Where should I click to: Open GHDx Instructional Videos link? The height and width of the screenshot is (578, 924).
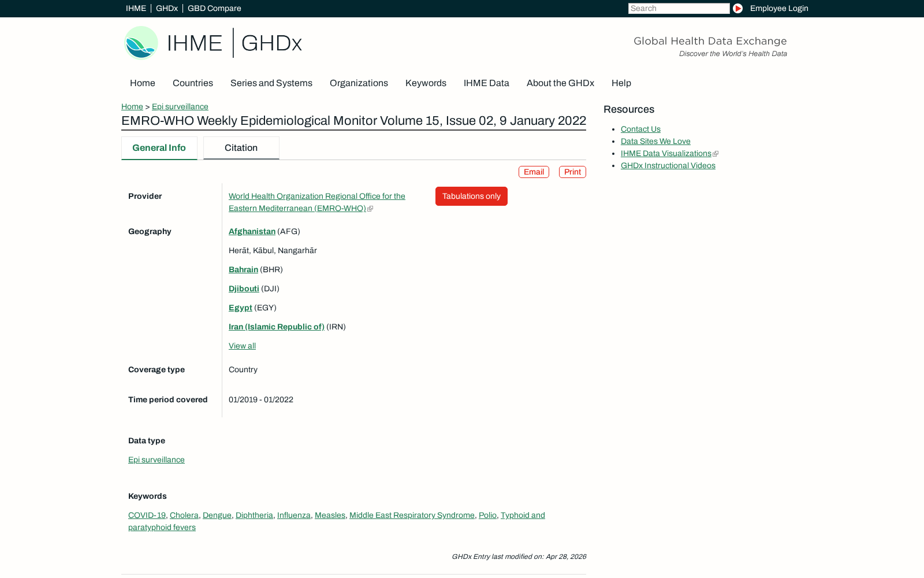coord(668,165)
